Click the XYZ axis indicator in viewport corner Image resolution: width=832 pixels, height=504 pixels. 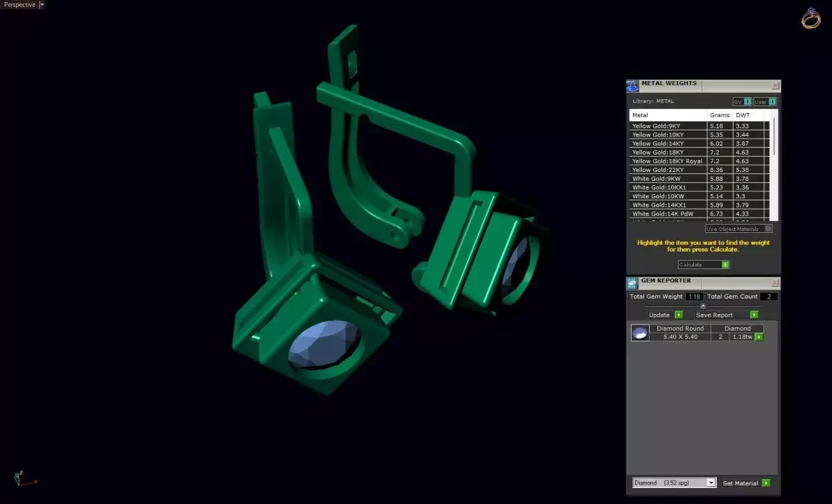coord(22,478)
